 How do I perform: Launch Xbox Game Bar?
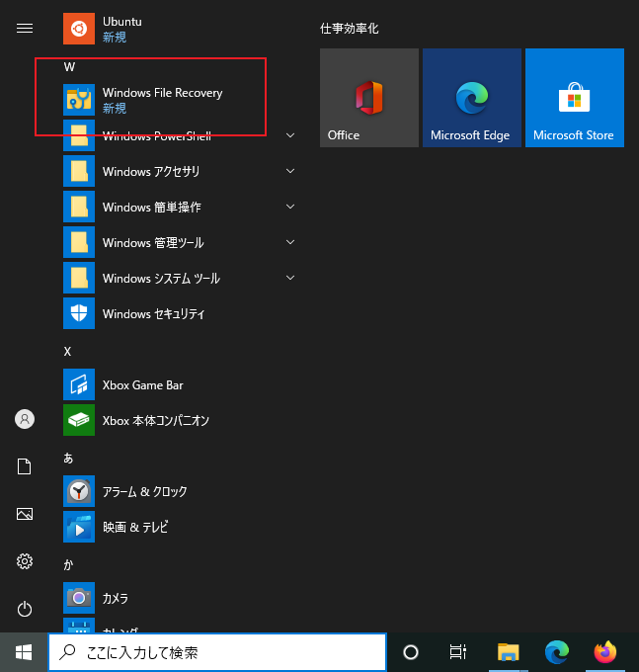142,385
